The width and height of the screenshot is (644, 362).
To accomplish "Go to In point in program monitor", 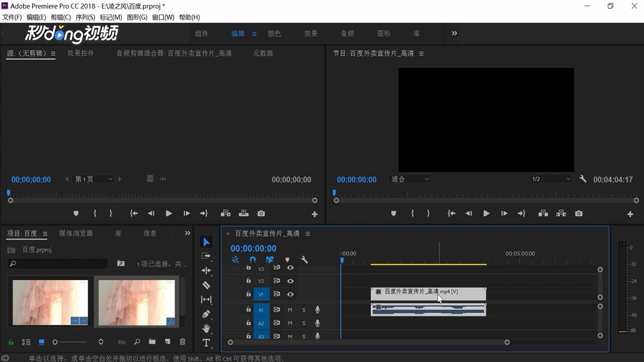I will pyautogui.click(x=451, y=214).
